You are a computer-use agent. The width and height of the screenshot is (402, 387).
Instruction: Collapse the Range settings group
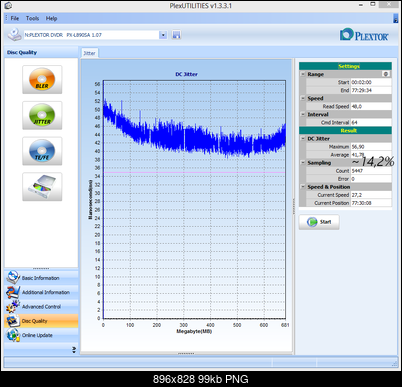303,74
